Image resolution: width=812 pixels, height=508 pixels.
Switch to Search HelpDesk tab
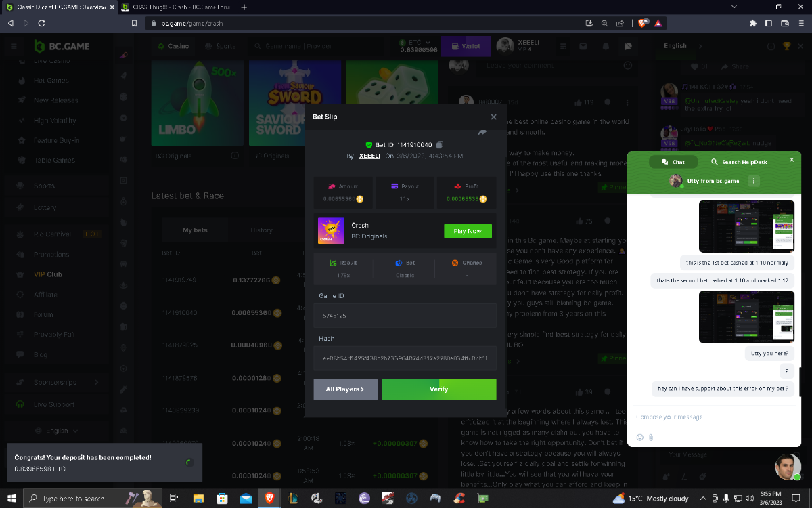[x=738, y=162]
